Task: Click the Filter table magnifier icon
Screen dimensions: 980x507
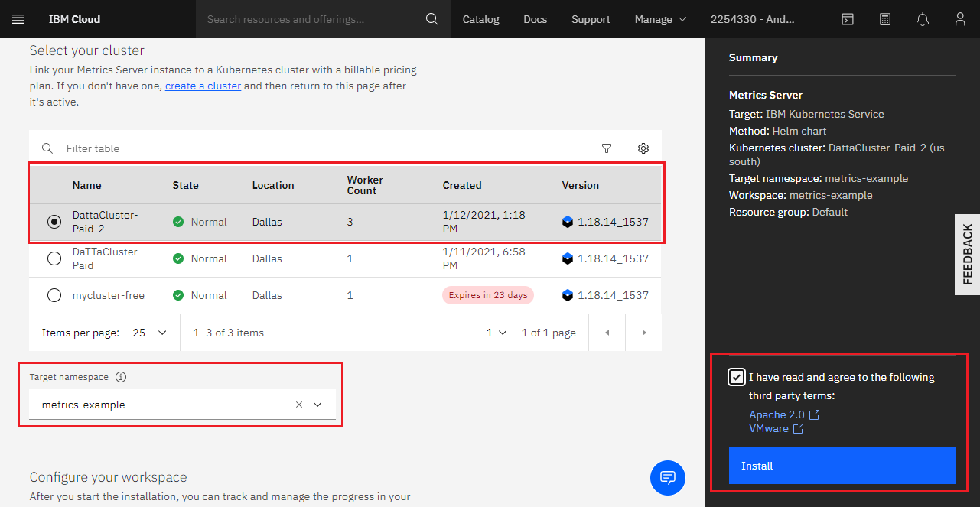Action: [x=47, y=148]
